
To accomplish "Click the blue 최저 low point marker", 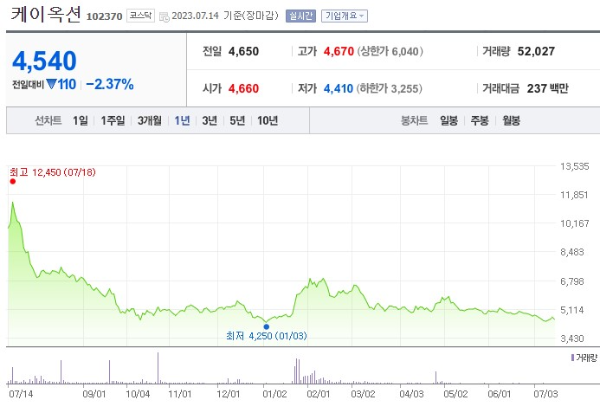I will pyautogui.click(x=266, y=327).
